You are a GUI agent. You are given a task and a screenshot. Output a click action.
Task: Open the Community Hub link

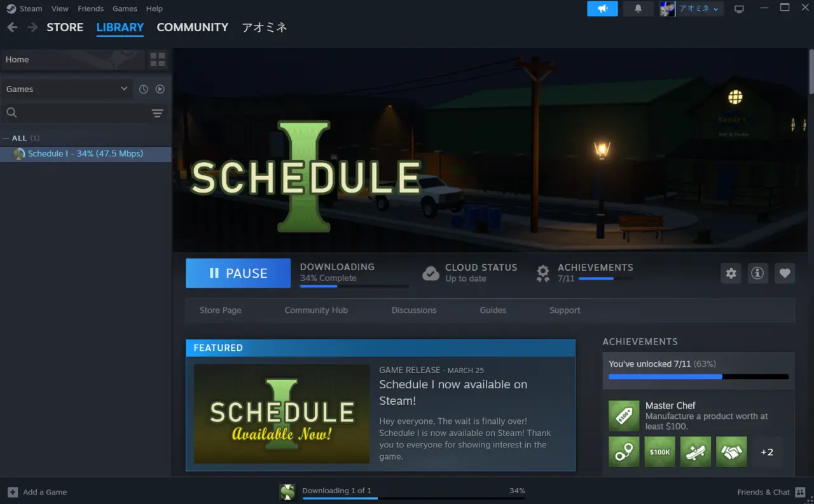[316, 310]
